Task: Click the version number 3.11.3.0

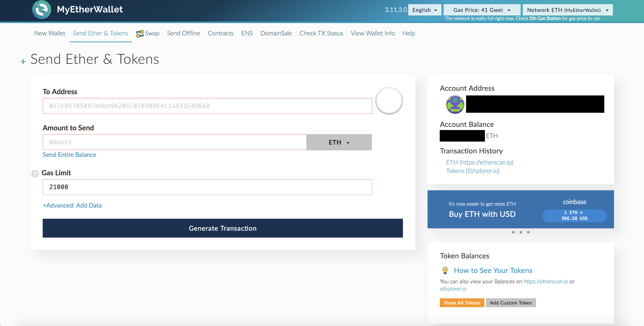Action: (396, 10)
